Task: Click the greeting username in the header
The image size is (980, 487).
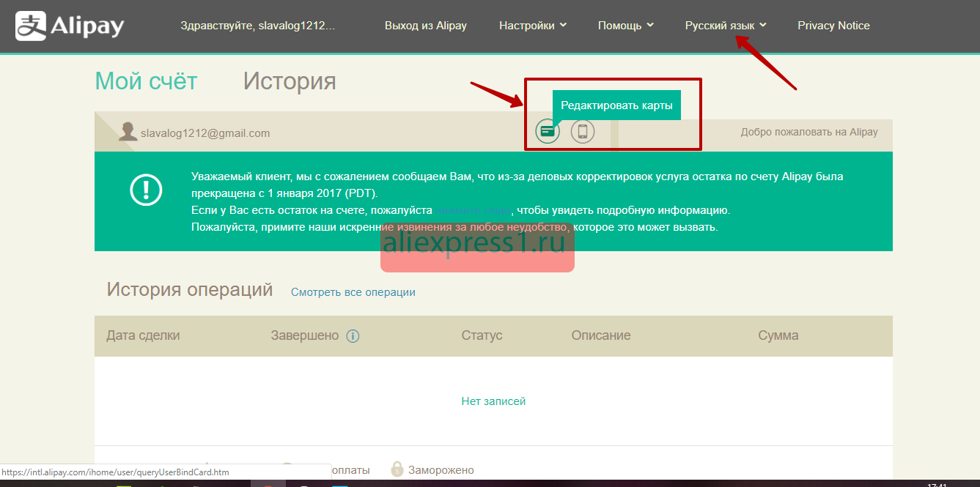Action: pyautogui.click(x=257, y=26)
